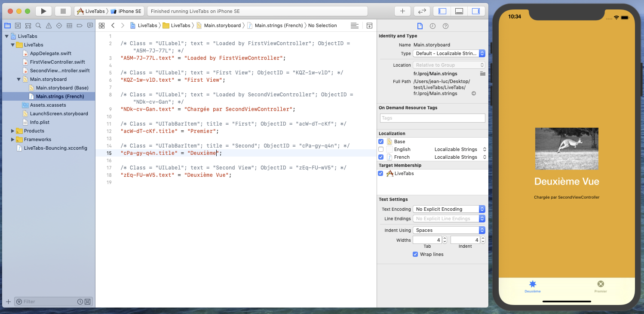Screen dimensions: 644x314
Task: Show the History inspector tab
Action: (432, 26)
